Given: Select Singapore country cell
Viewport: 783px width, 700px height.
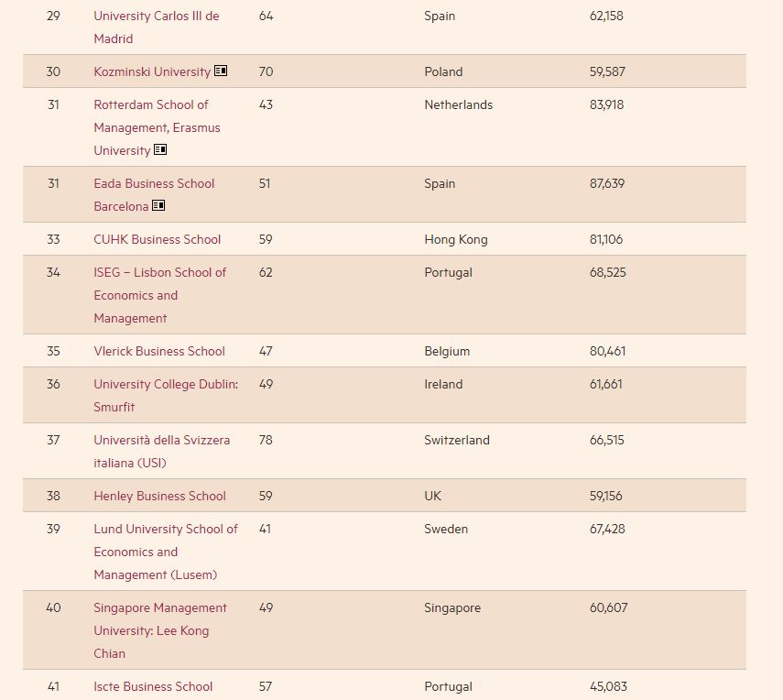Looking at the screenshot, I should (x=452, y=608).
